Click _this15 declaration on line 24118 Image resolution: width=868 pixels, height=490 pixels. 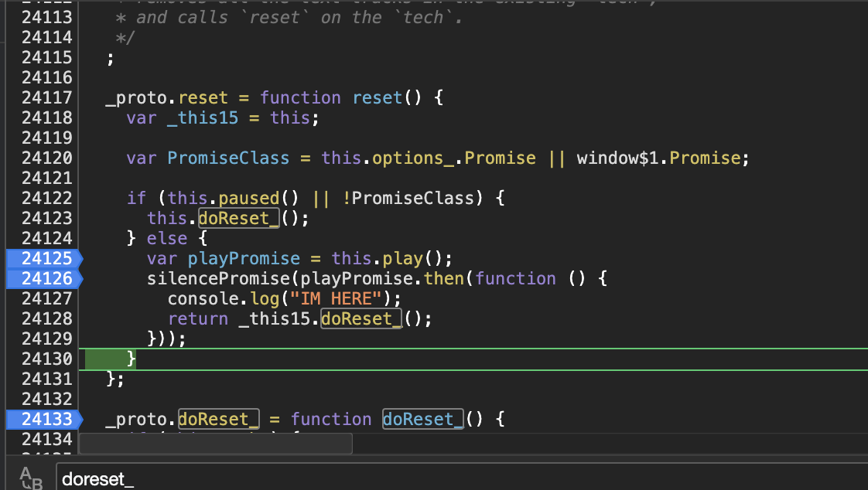coord(203,117)
